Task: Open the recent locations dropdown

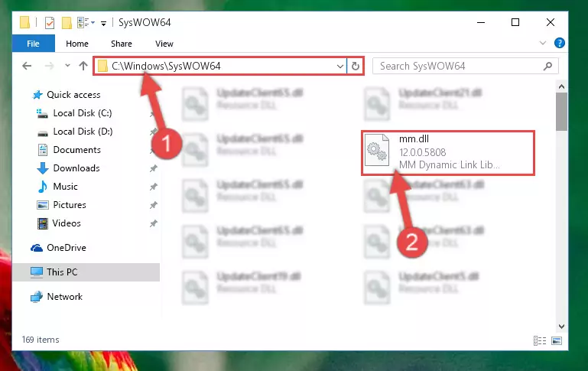Action: click(67, 65)
